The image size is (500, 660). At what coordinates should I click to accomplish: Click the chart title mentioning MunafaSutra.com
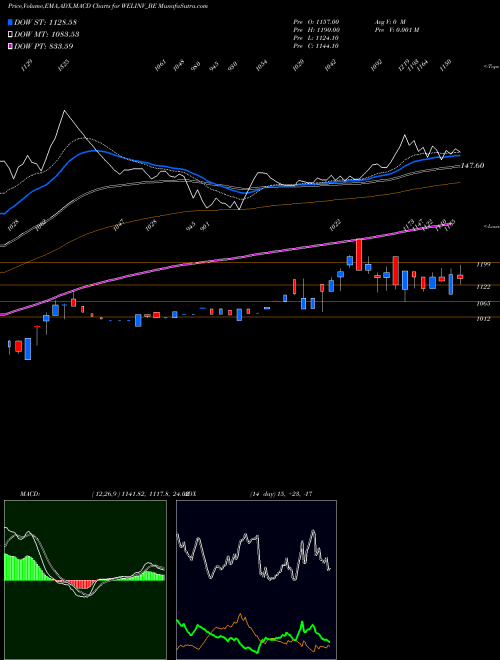[x=108, y=6]
